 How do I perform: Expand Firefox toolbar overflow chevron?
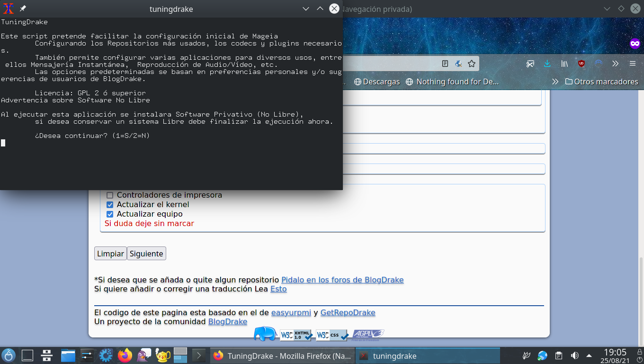(616, 64)
